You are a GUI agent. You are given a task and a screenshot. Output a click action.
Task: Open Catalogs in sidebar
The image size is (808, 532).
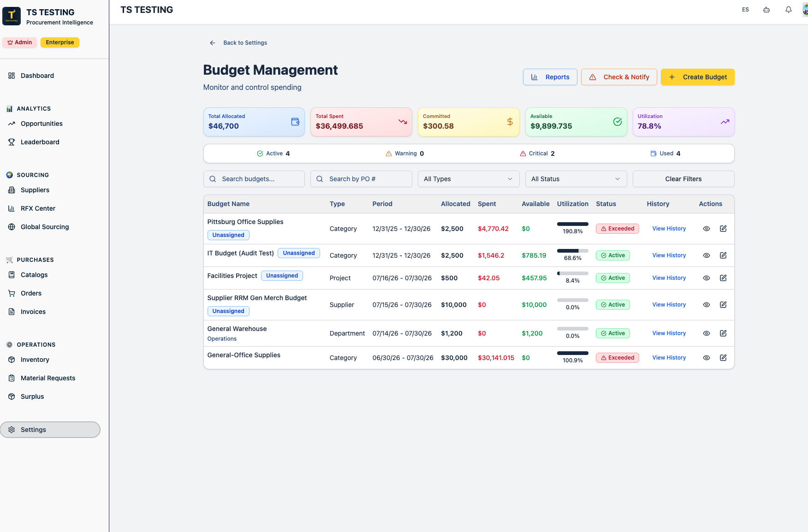tap(34, 275)
